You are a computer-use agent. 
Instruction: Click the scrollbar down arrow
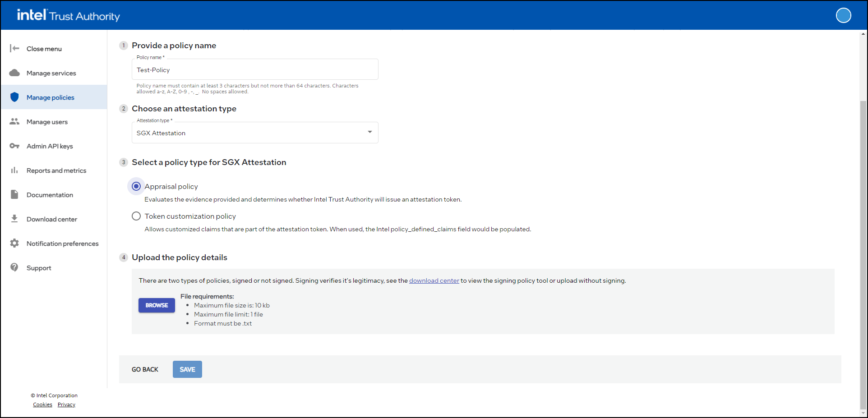pyautogui.click(x=863, y=413)
